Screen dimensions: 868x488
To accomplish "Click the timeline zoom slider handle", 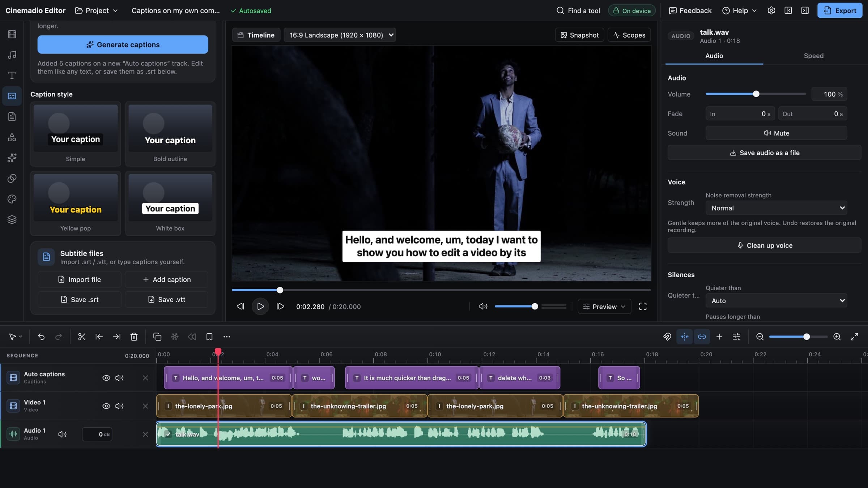I will [x=807, y=337].
